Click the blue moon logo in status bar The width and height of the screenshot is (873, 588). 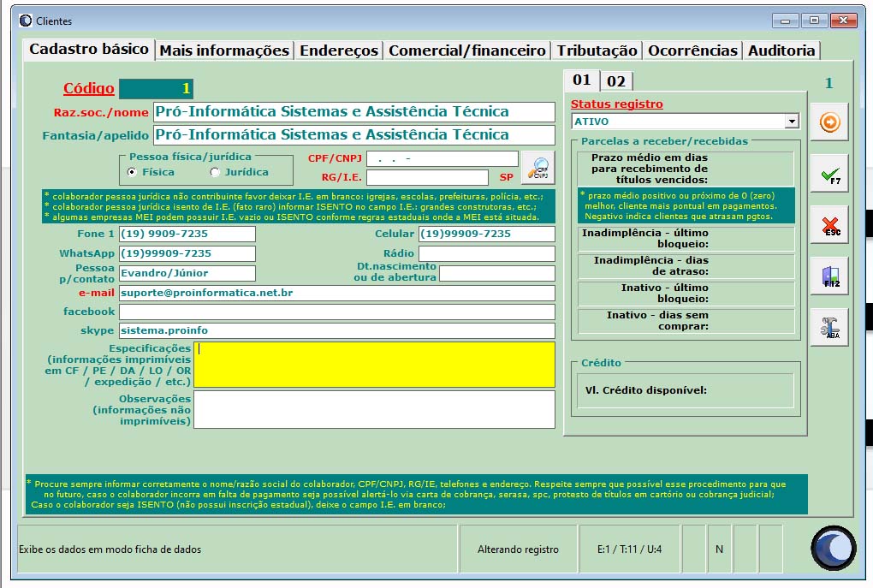pyautogui.click(x=834, y=549)
